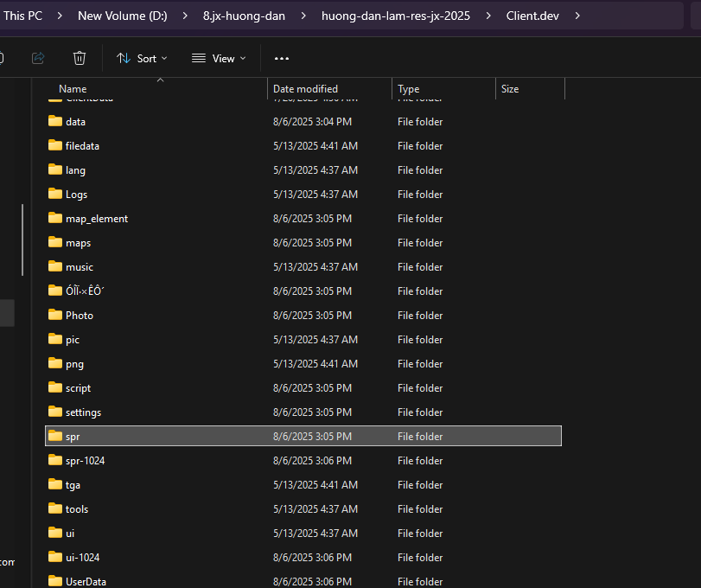701x588 pixels.
Task: Click the folder icon beside tools
Action: tap(55, 509)
